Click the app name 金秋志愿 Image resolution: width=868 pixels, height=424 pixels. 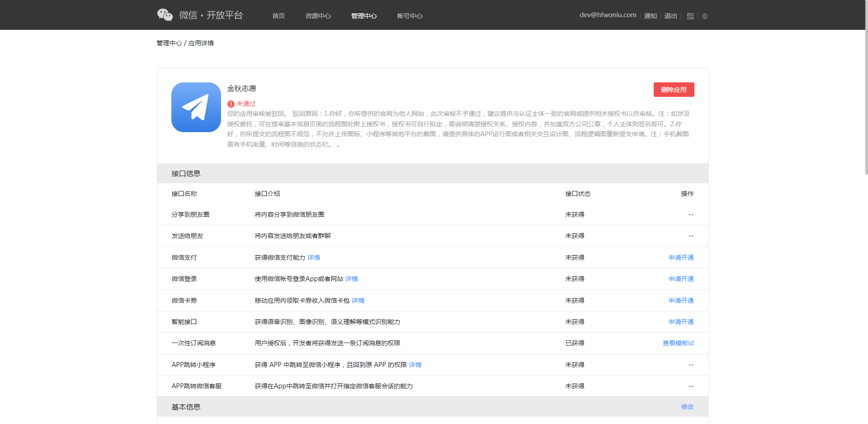(x=241, y=88)
